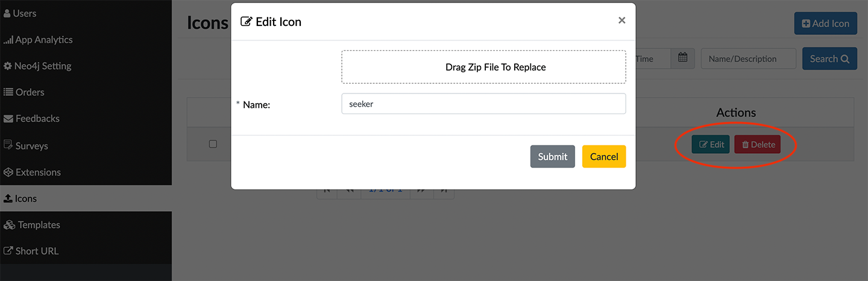The image size is (868, 281).
Task: Close the Edit Icon dialog with the X
Action: pos(621,21)
